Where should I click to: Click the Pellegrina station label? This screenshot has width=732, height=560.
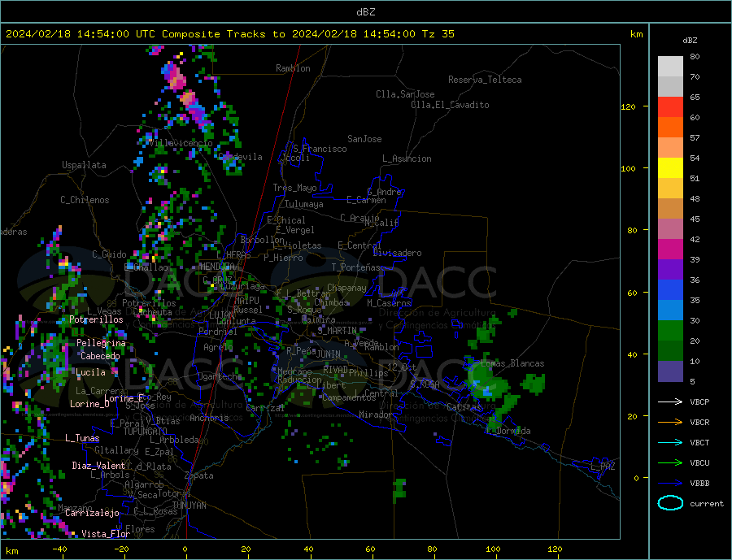[101, 343]
